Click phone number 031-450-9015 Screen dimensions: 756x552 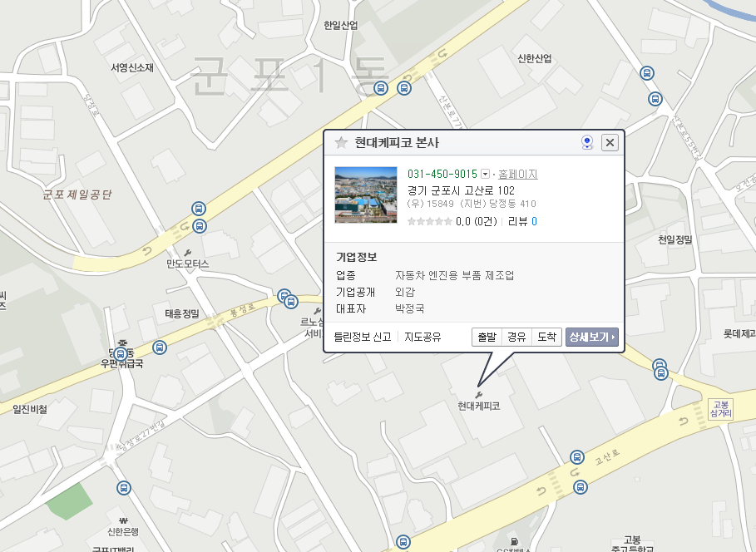click(442, 174)
